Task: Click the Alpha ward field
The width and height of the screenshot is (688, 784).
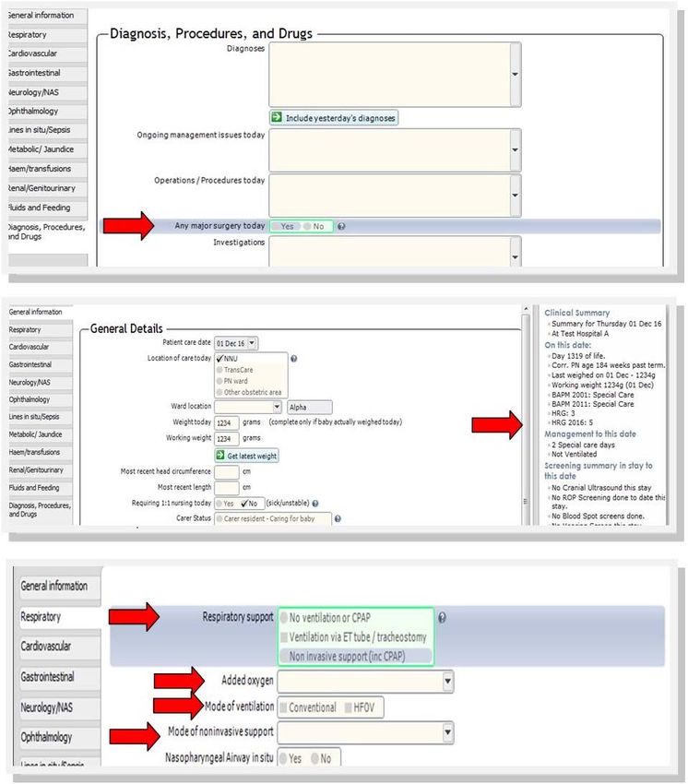Action: point(310,407)
